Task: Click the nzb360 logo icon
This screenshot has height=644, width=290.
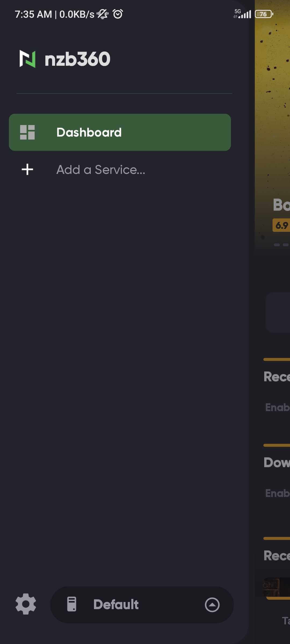Action: coord(27,59)
